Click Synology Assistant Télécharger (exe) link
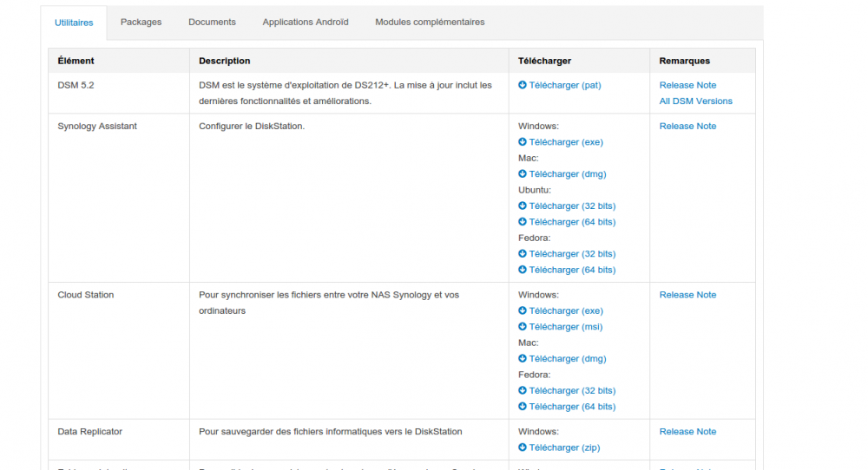 [x=566, y=142]
